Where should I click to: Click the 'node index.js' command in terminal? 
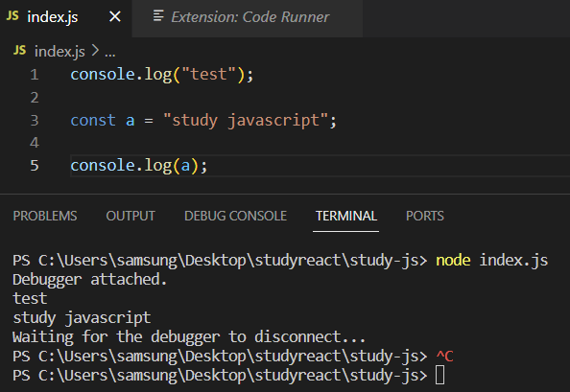pyautogui.click(x=492, y=261)
